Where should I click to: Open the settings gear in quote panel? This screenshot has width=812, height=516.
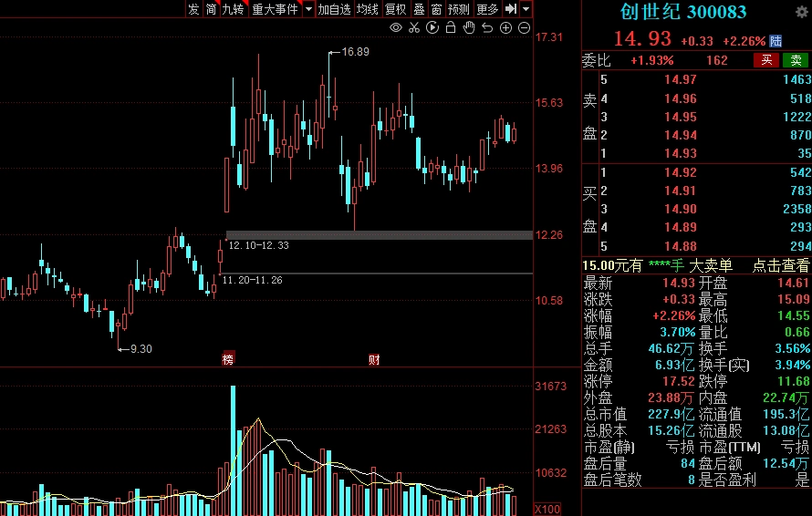click(802, 12)
